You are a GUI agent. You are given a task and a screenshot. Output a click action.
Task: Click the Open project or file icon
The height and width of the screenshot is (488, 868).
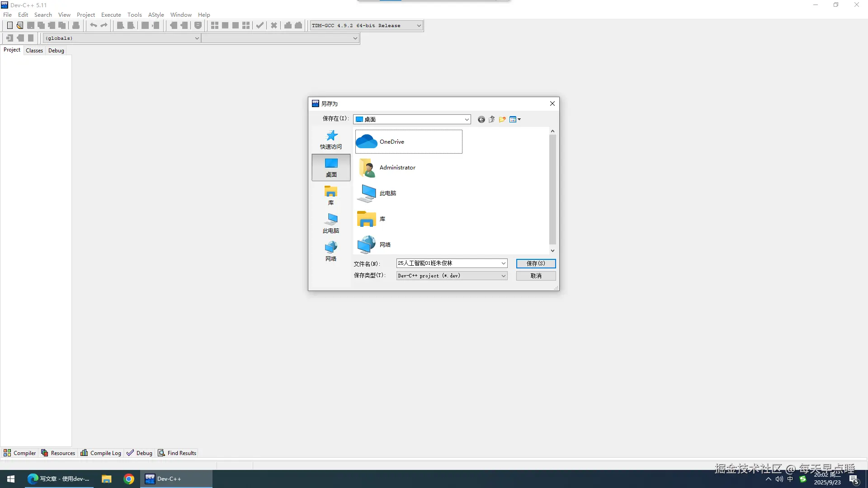[20, 25]
